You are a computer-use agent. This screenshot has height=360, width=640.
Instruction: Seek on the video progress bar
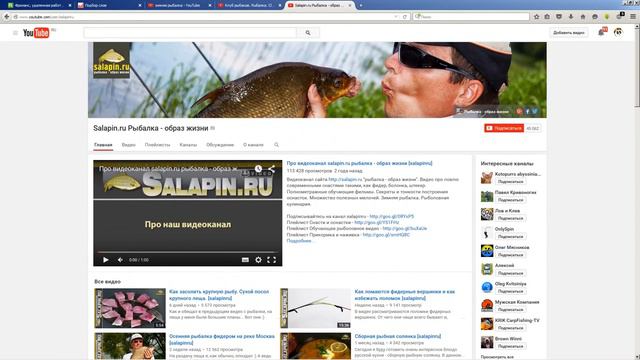tap(187, 252)
